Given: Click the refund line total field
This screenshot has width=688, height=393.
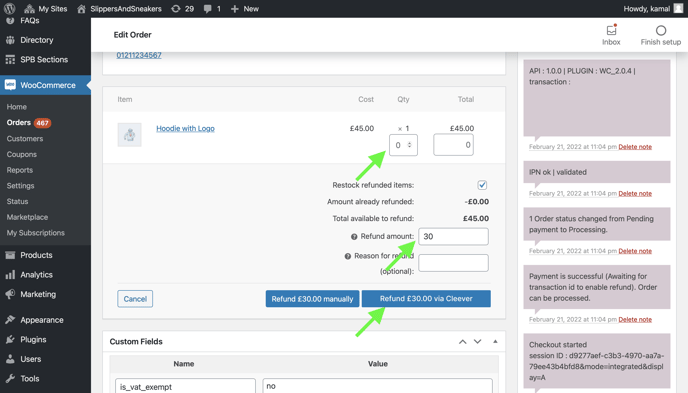Looking at the screenshot, I should [x=453, y=145].
